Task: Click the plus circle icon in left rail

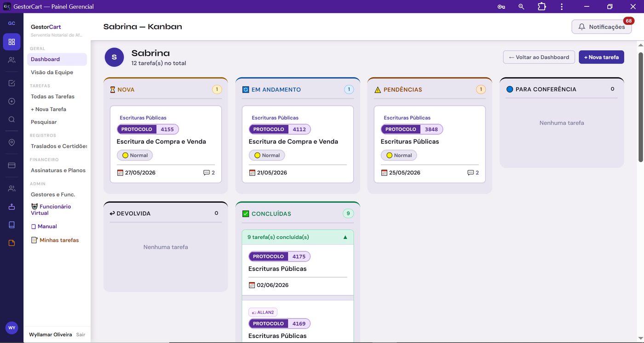Action: (11, 101)
